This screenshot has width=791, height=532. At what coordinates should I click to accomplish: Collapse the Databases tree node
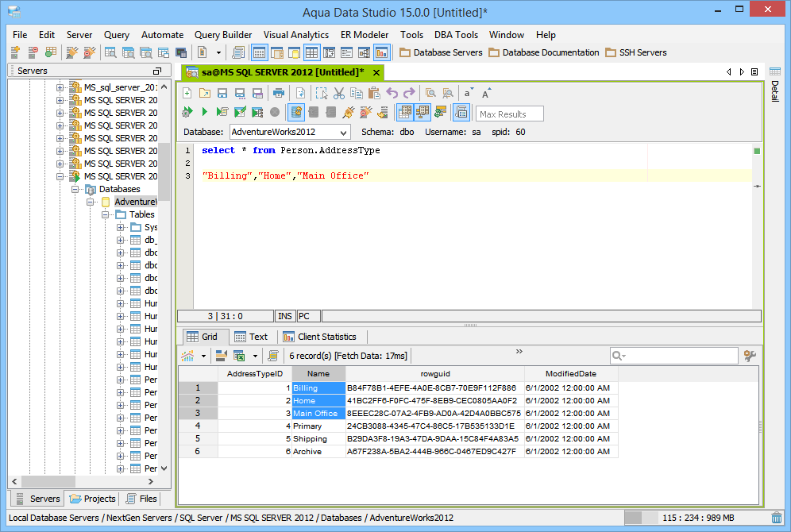point(75,189)
